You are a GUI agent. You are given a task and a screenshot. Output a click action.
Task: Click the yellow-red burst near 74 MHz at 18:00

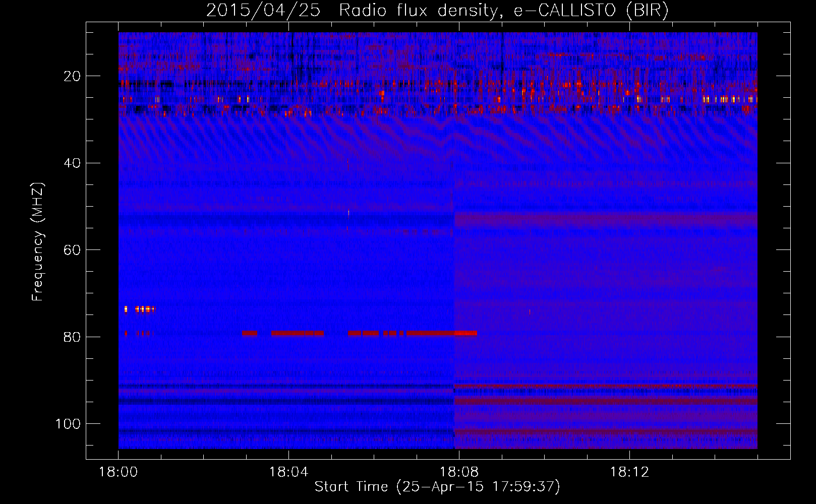pyautogui.click(x=140, y=309)
